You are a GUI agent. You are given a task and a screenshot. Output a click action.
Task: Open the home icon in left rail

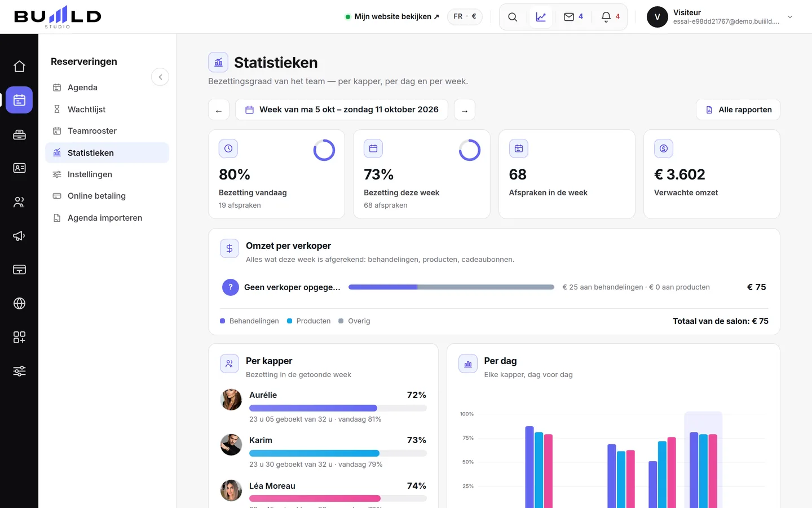coord(19,67)
